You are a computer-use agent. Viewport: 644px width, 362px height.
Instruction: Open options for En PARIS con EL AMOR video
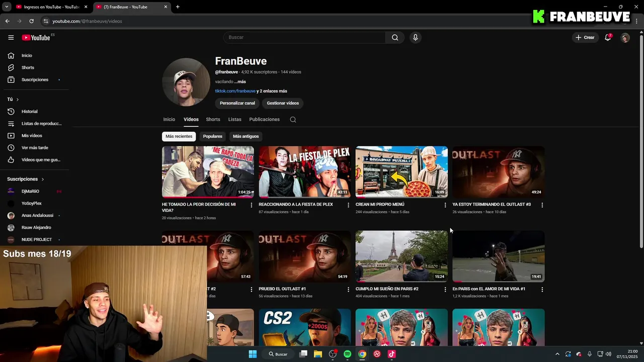click(542, 289)
